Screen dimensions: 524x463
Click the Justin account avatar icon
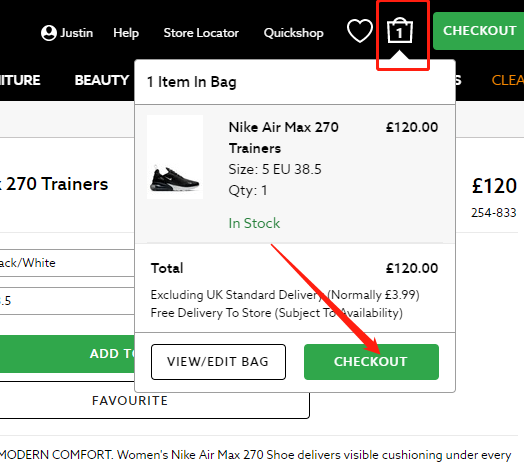pos(49,33)
